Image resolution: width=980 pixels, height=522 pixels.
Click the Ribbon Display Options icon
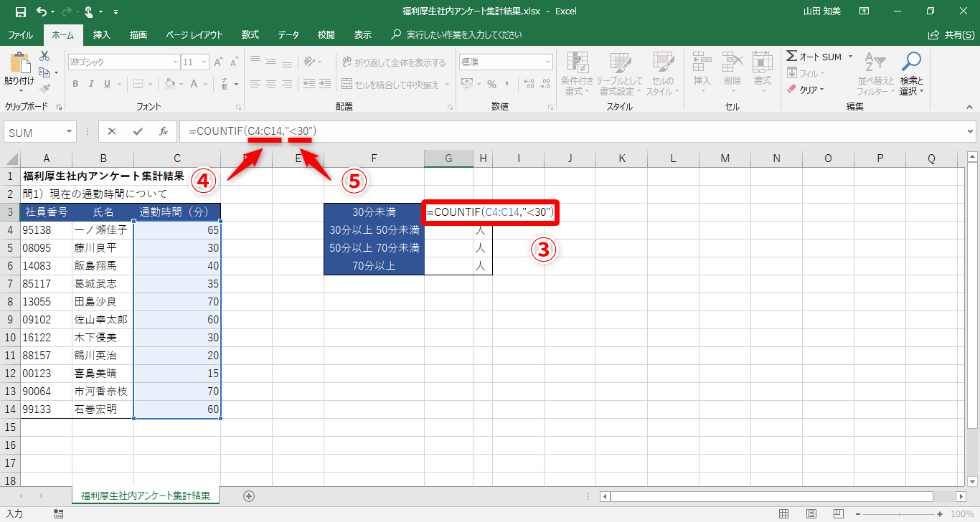click(864, 11)
